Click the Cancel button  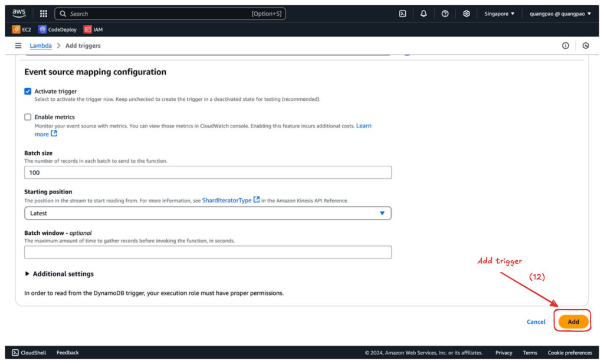coord(536,322)
